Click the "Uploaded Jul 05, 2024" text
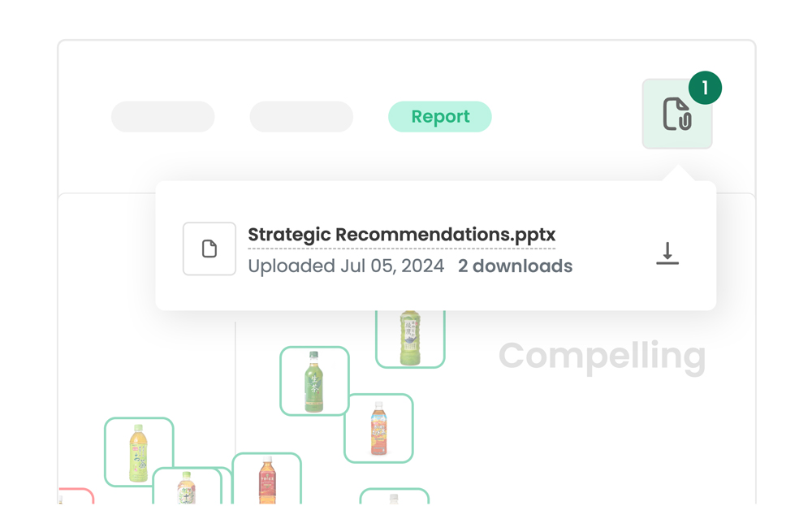 [x=346, y=266]
